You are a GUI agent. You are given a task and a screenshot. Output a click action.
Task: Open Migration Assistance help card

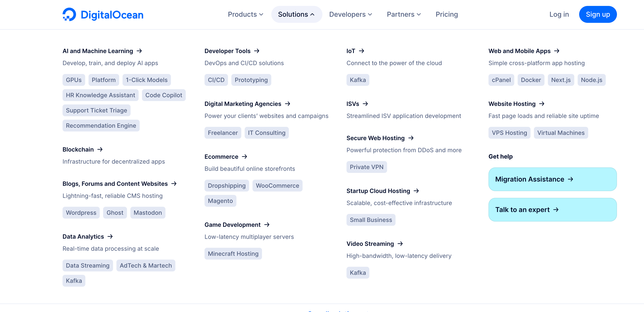(x=553, y=179)
